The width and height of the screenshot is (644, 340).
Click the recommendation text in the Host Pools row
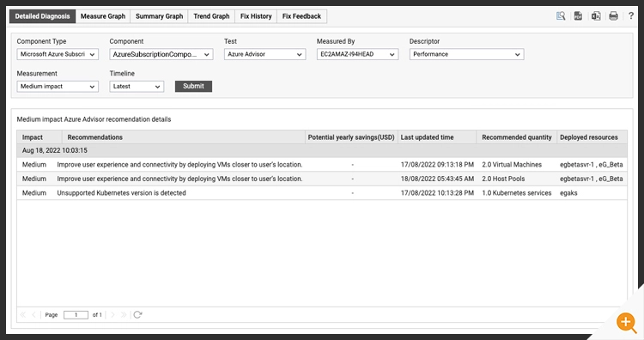pyautogui.click(x=179, y=179)
